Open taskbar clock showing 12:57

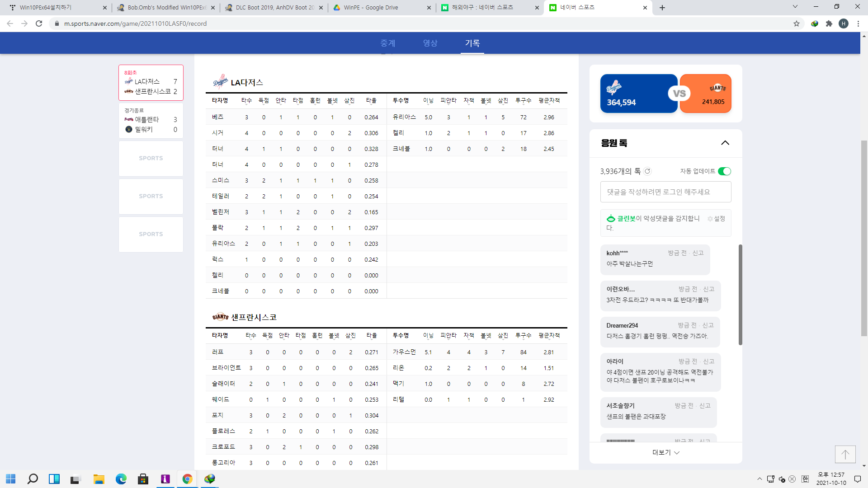831,479
